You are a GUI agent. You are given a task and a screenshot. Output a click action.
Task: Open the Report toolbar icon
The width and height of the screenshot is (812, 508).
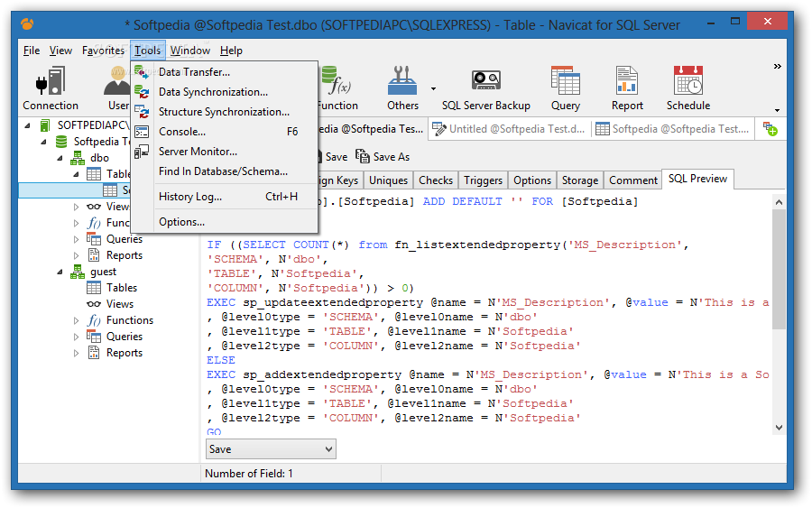627,88
